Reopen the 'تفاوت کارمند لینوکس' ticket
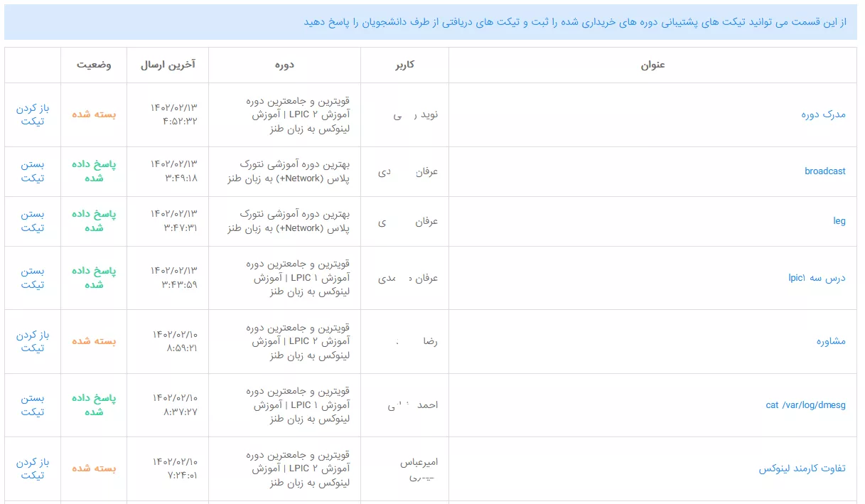 coord(33,469)
